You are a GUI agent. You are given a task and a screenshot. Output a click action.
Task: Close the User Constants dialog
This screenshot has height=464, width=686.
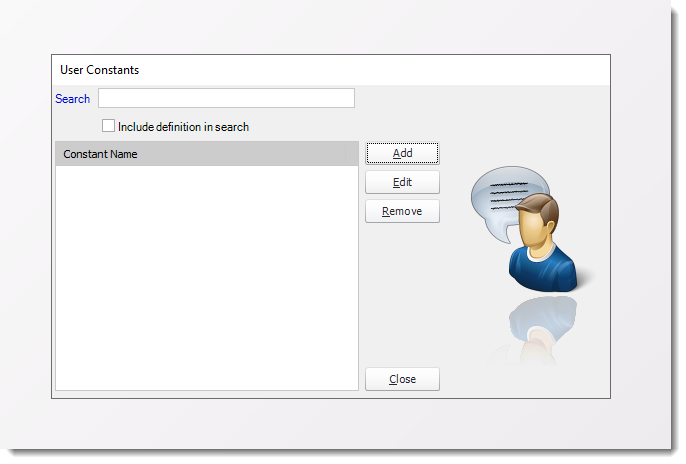tap(402, 379)
